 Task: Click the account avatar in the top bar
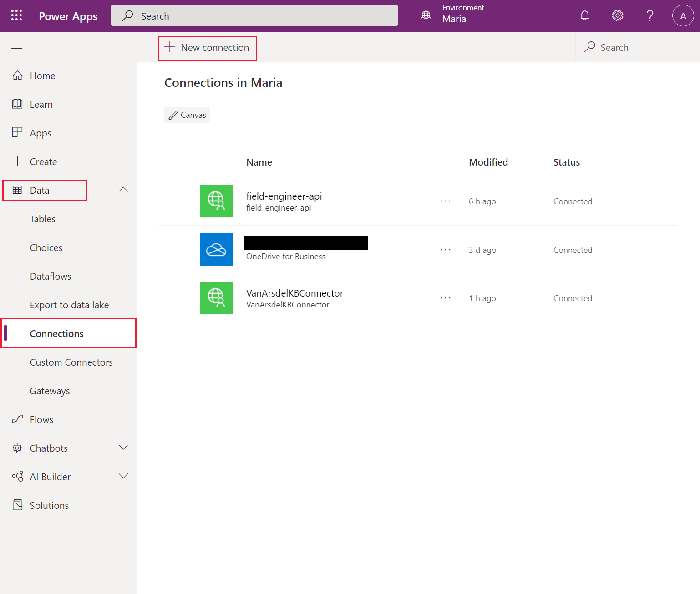click(x=683, y=15)
